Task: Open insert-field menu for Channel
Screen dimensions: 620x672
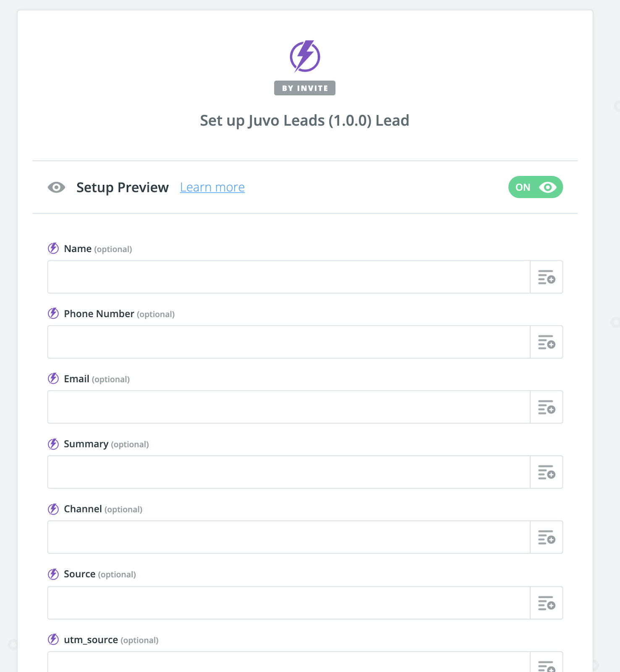Action: click(546, 538)
